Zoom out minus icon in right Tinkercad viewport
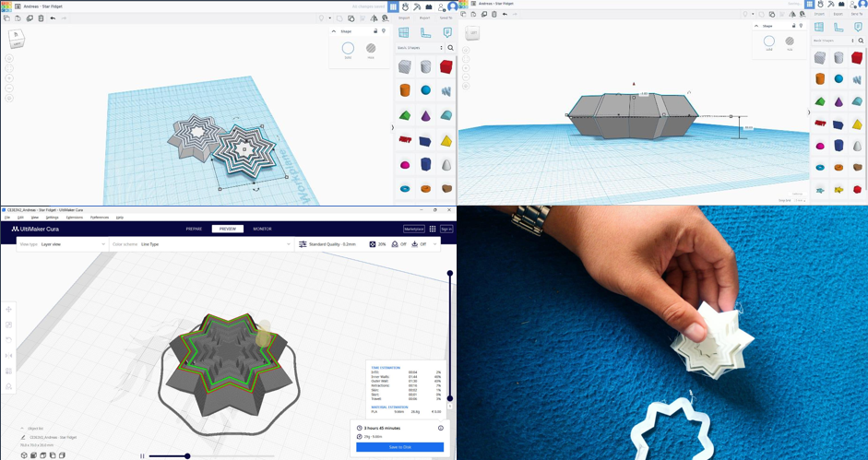 (466, 77)
